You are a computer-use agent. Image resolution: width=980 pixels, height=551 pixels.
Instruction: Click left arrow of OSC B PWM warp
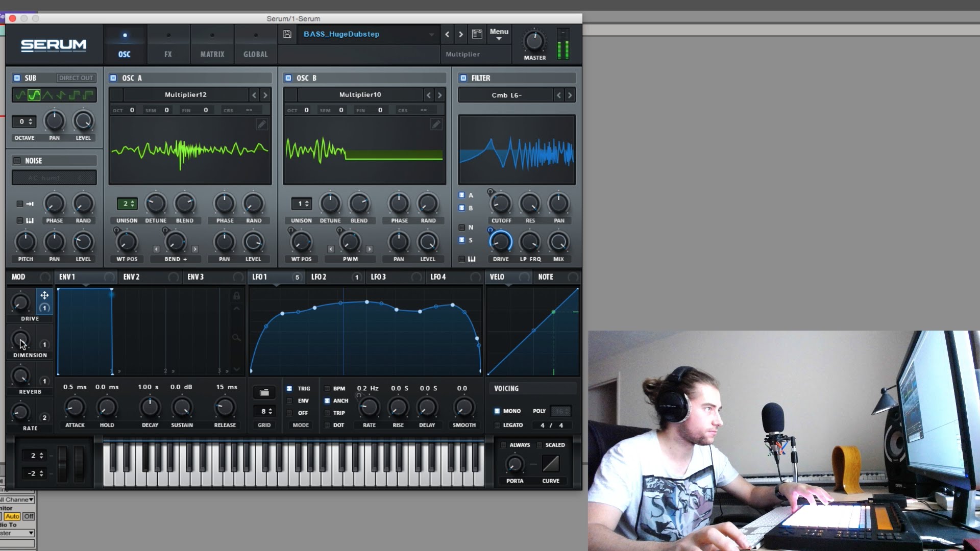click(x=331, y=249)
